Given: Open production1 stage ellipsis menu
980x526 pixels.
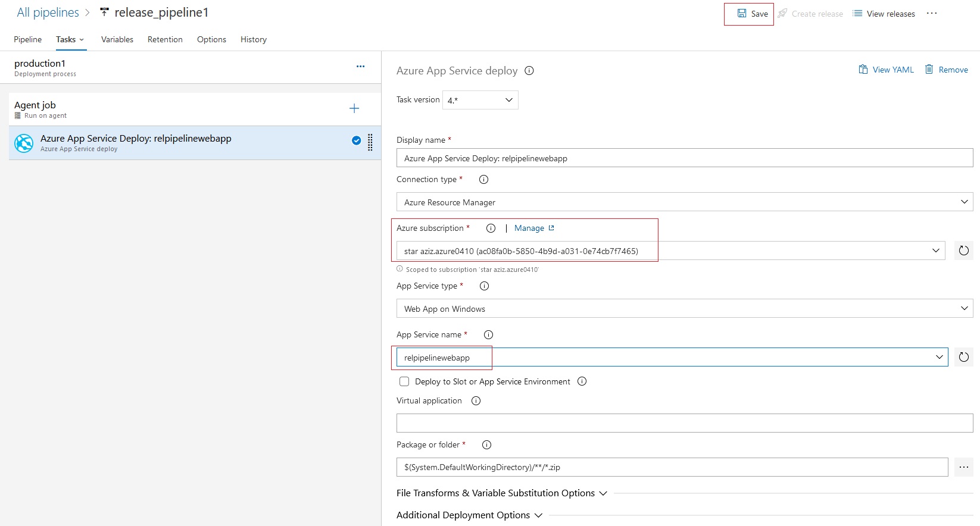Looking at the screenshot, I should 360,66.
